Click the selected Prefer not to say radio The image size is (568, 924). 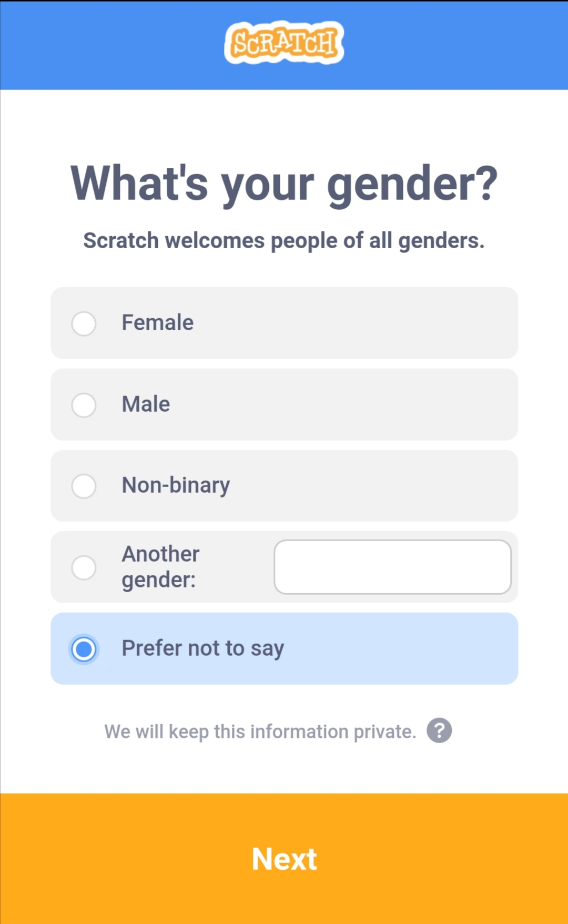(84, 649)
